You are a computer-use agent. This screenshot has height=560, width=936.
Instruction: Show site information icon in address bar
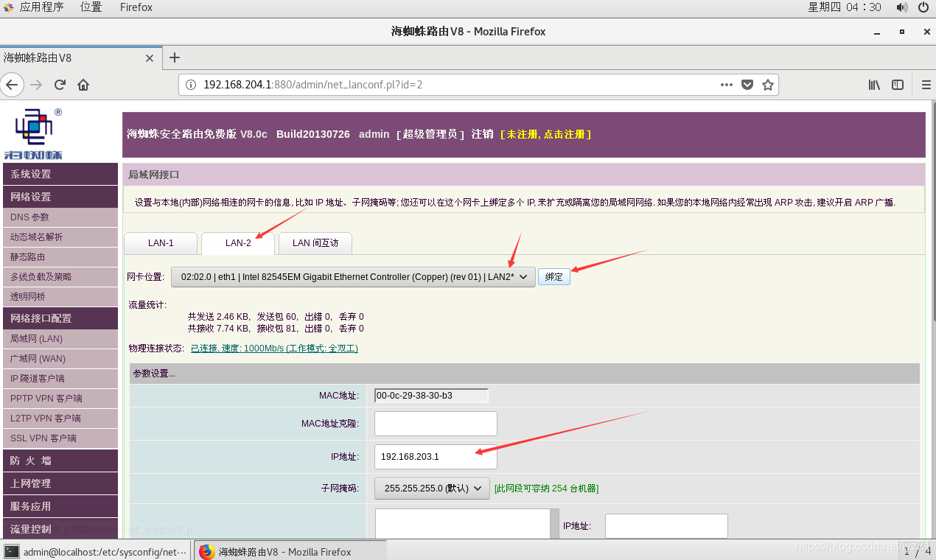191,85
